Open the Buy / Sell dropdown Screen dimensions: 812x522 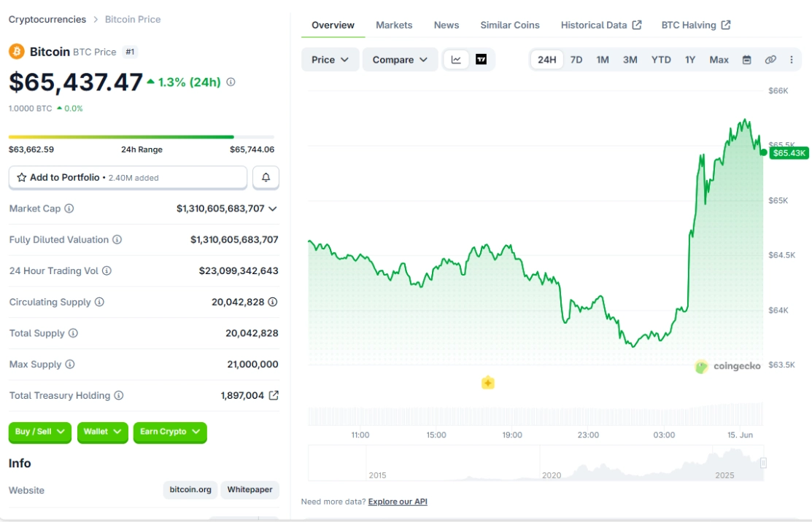tap(40, 432)
